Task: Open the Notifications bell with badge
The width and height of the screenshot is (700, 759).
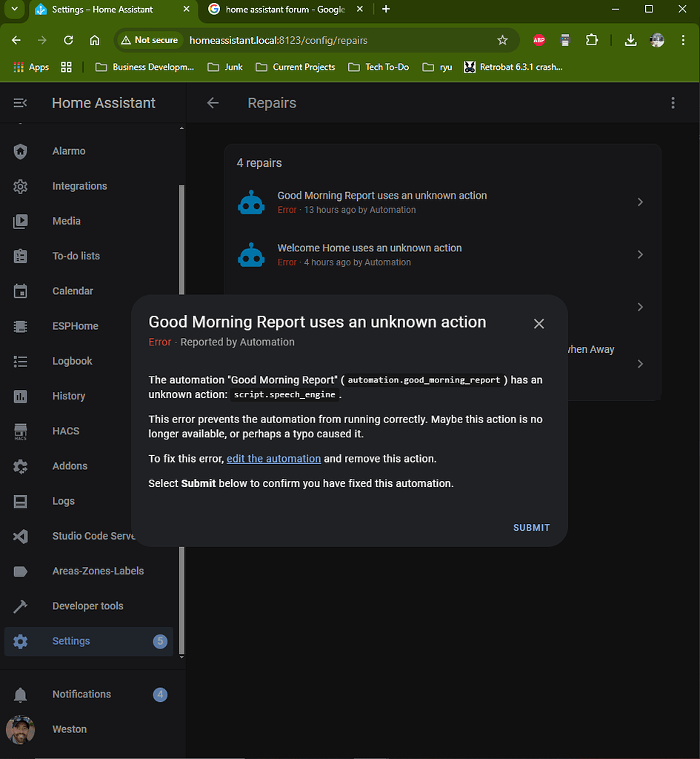Action: point(20,694)
